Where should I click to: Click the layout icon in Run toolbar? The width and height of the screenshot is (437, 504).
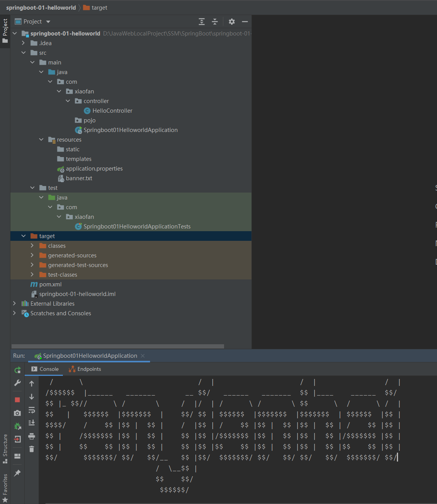click(x=17, y=456)
